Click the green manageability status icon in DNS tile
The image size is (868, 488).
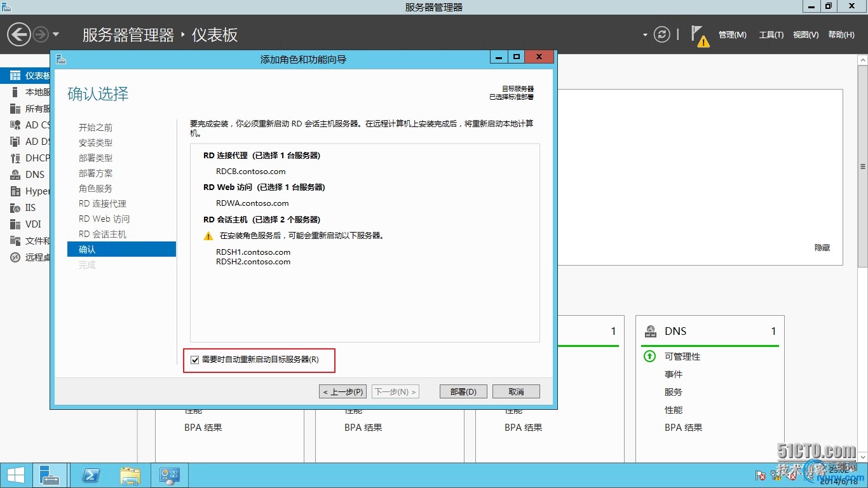649,356
